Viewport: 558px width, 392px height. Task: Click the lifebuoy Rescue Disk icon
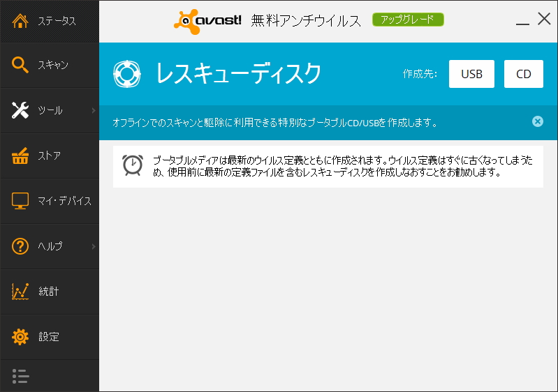(x=127, y=74)
